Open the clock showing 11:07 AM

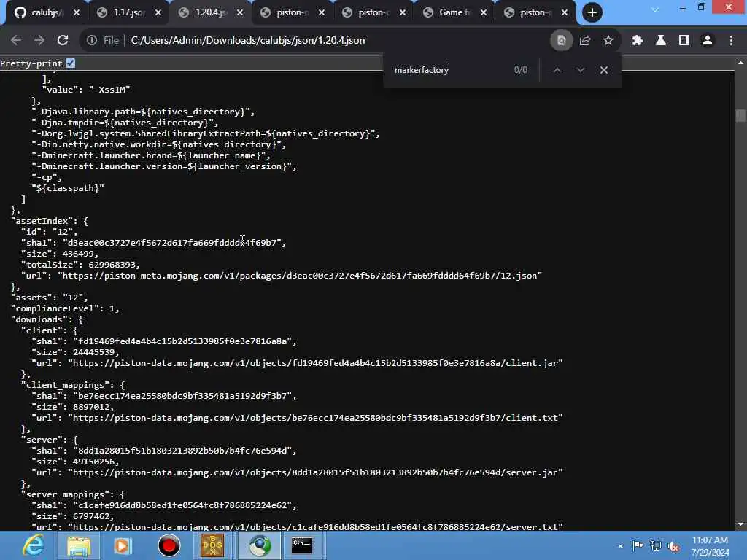[710, 545]
